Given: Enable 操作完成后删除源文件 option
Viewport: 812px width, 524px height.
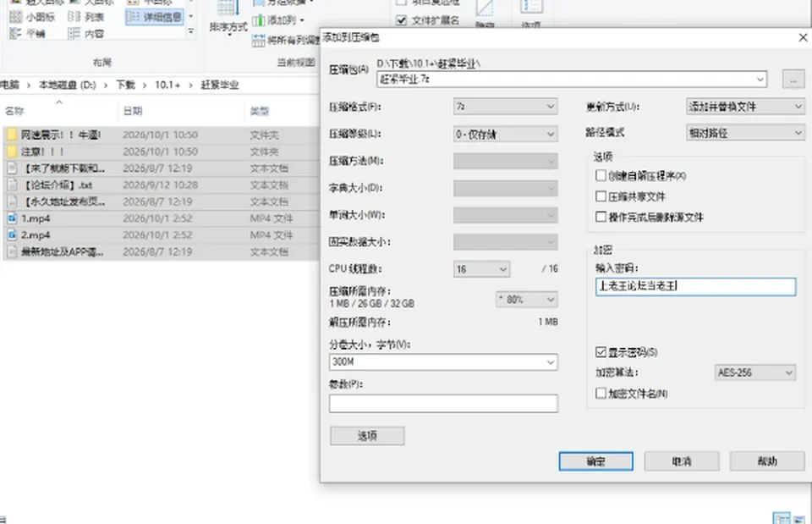Looking at the screenshot, I should (601, 218).
